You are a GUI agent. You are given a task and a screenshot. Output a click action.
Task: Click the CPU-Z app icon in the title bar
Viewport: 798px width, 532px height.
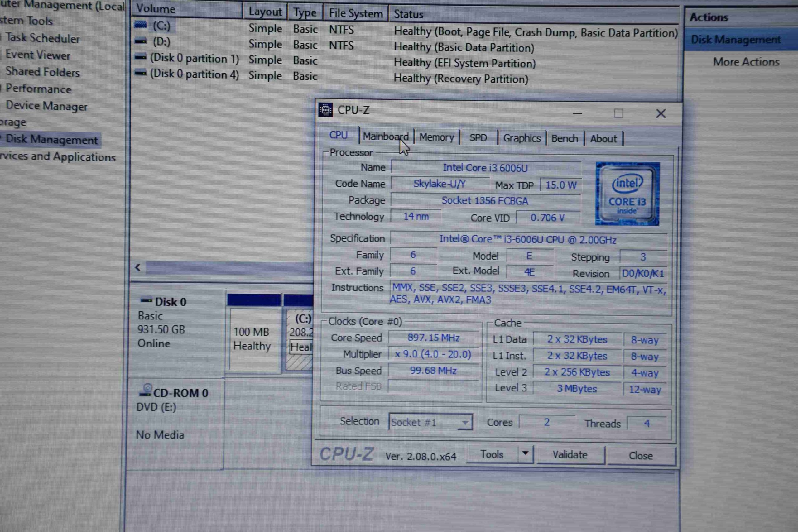click(325, 110)
